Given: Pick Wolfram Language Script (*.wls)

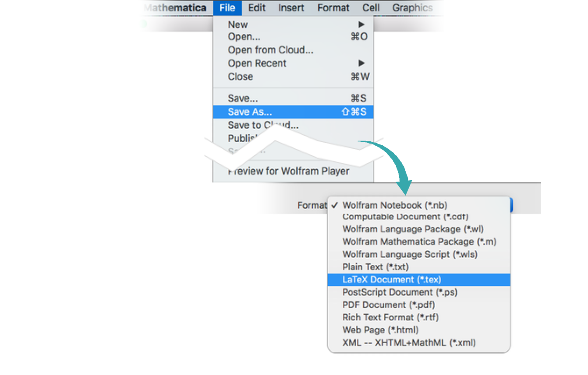Looking at the screenshot, I should point(419,254).
